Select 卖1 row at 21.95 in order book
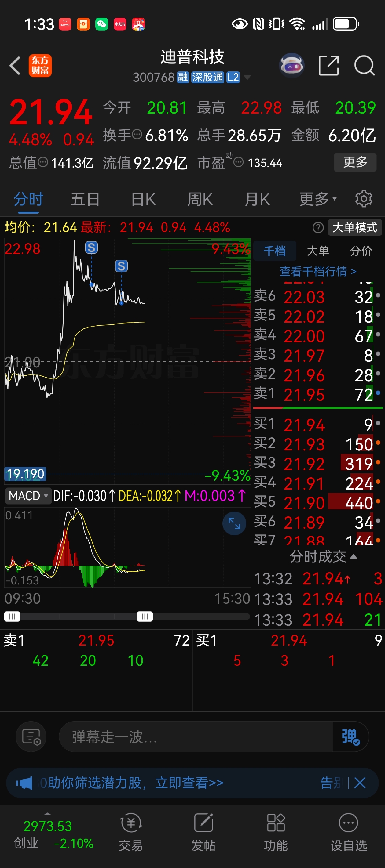385x868 pixels. [318, 395]
